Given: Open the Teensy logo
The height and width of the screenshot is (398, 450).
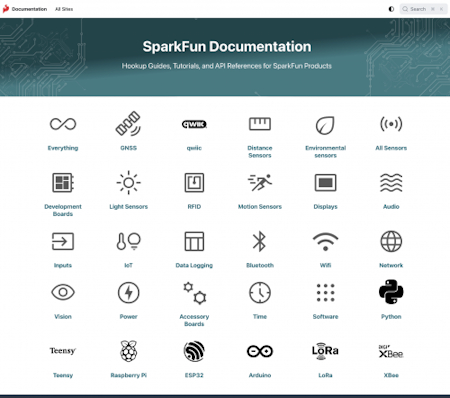Looking at the screenshot, I should (x=63, y=351).
